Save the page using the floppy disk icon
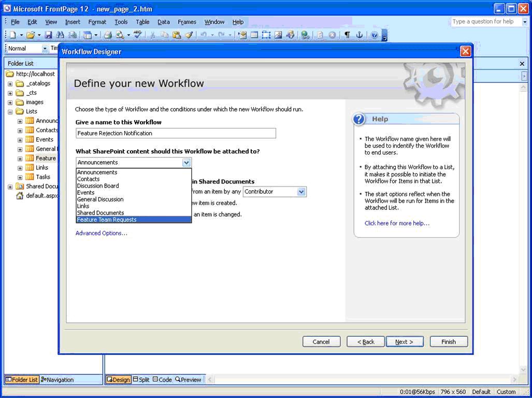This screenshot has width=532, height=398. pyautogui.click(x=49, y=35)
